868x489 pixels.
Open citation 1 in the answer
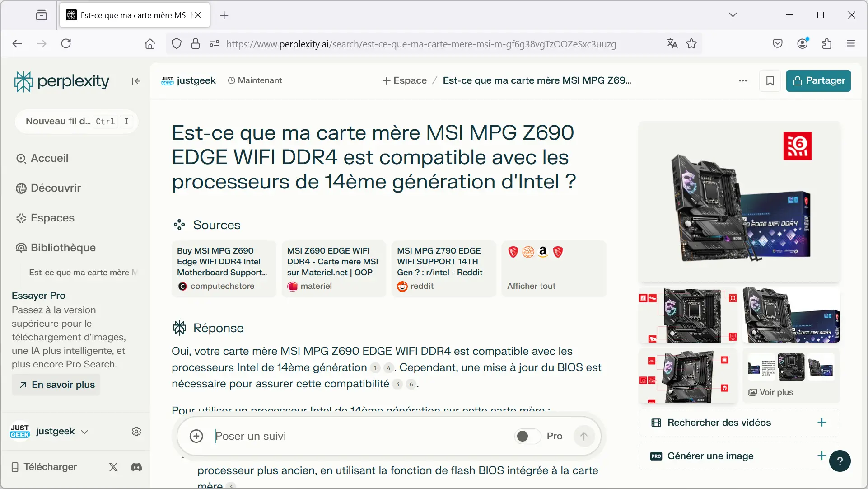pyautogui.click(x=375, y=368)
